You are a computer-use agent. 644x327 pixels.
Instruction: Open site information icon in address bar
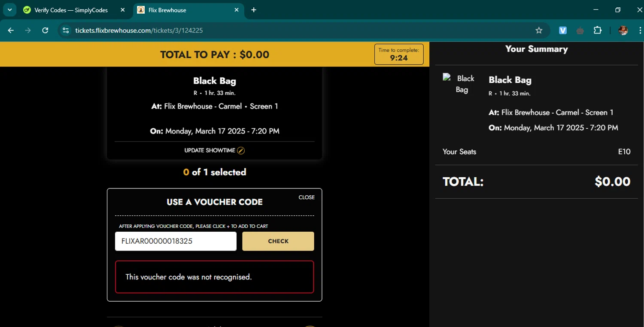click(66, 30)
